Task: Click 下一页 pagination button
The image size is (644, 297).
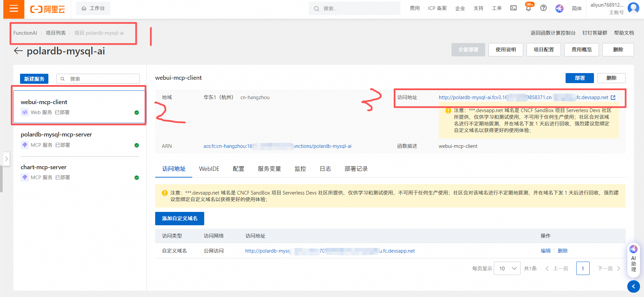Action: pos(609,268)
